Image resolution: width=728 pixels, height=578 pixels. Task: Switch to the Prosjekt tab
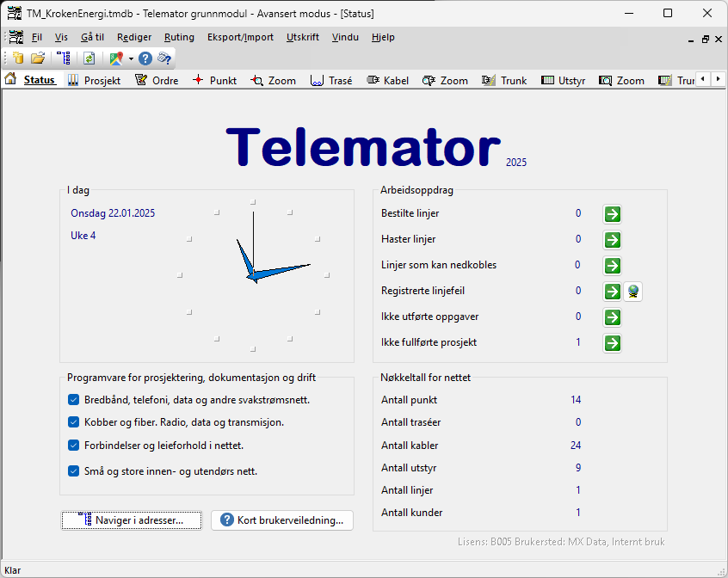[95, 80]
